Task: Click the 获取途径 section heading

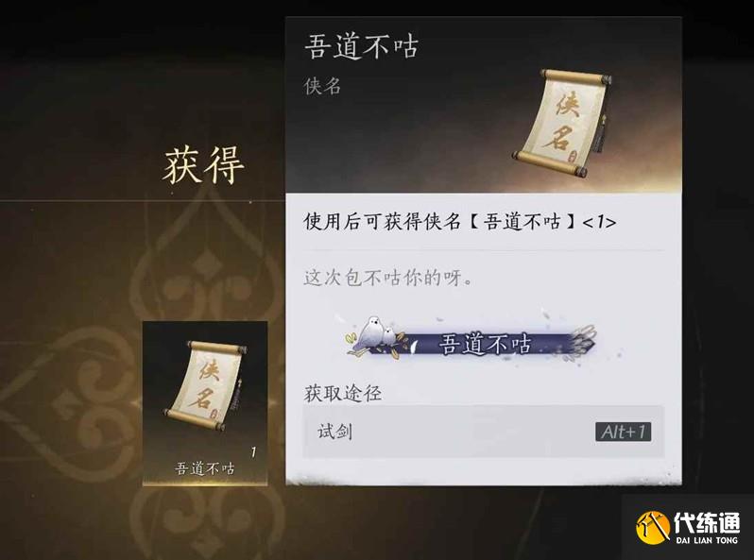Action: pyautogui.click(x=343, y=394)
